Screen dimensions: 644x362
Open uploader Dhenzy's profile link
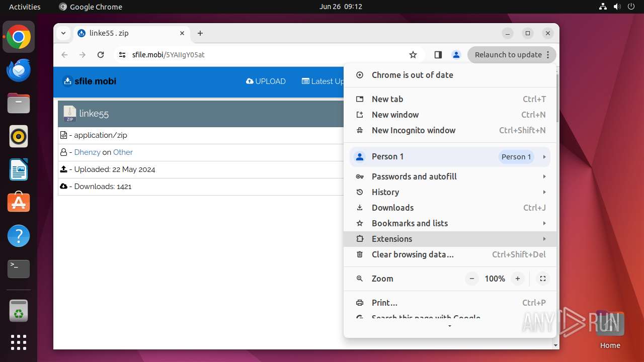pyautogui.click(x=88, y=152)
